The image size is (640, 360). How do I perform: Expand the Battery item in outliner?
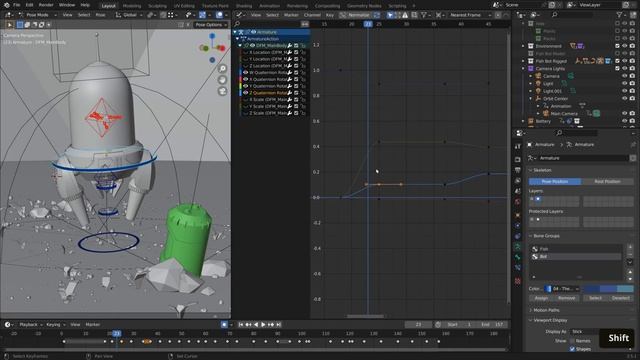point(523,121)
